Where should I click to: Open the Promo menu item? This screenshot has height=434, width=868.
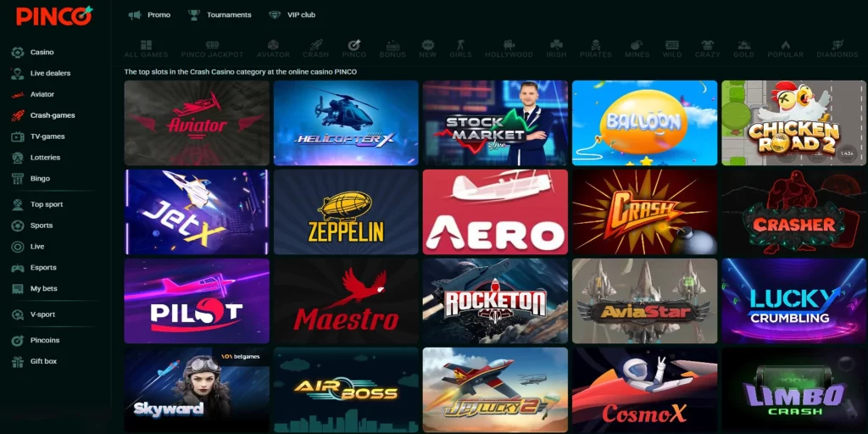150,14
